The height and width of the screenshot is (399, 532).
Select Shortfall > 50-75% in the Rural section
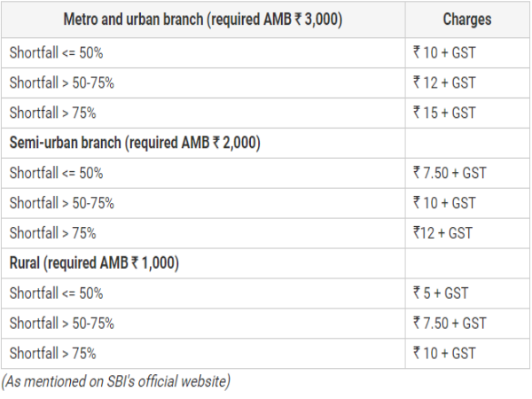pos(62,324)
